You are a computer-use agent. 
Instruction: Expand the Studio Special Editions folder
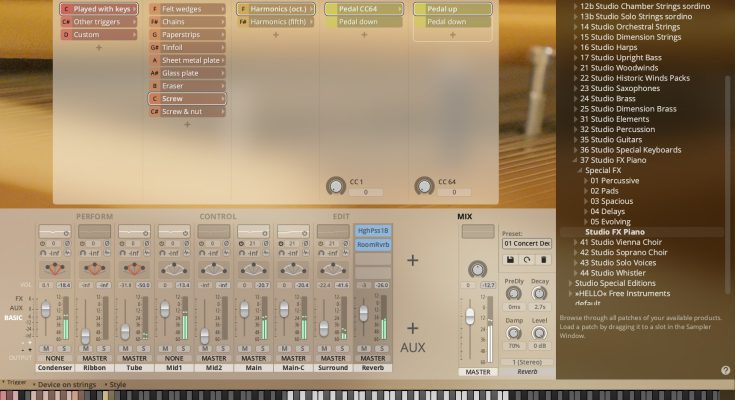coord(570,282)
